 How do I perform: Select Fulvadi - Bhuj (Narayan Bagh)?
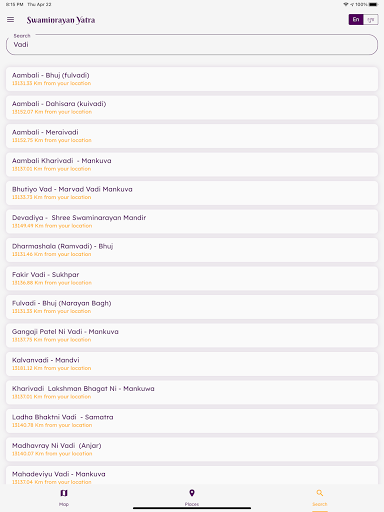pyautogui.click(x=192, y=307)
